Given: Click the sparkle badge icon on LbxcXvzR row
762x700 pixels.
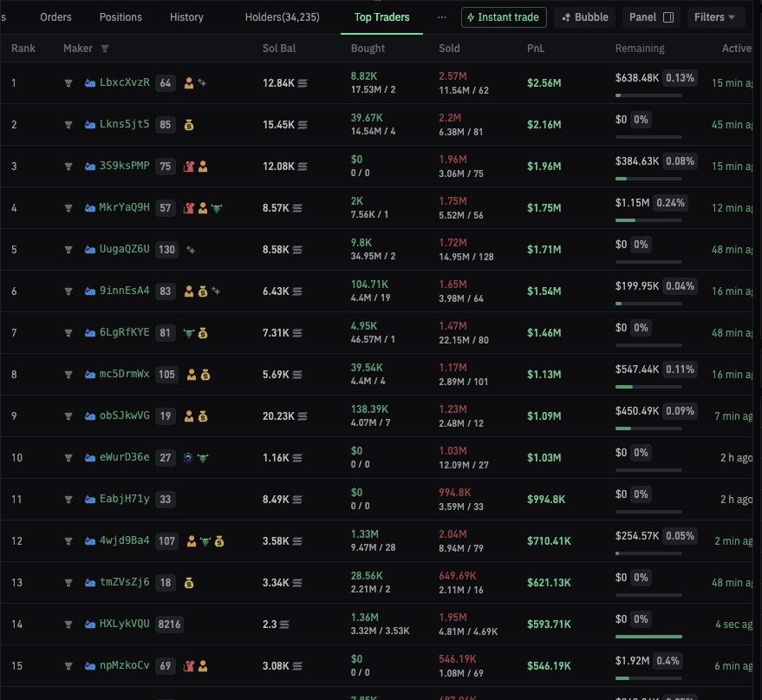Looking at the screenshot, I should [202, 83].
